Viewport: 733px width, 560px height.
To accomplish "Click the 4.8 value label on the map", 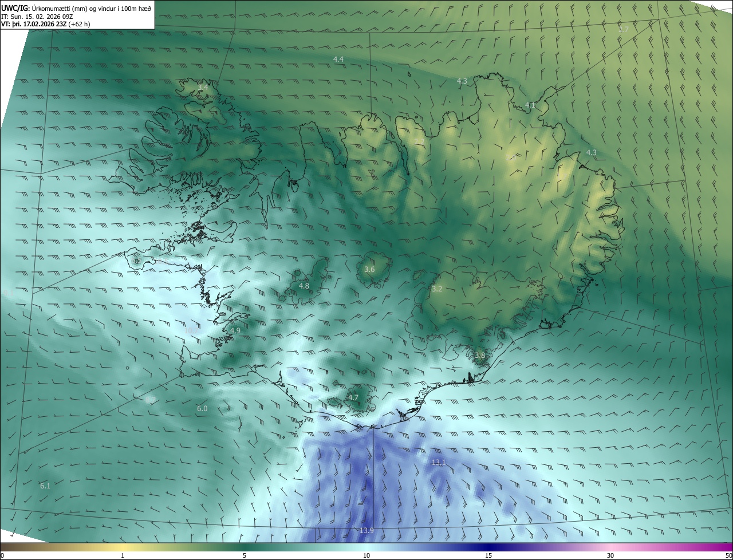I will tap(304, 286).
